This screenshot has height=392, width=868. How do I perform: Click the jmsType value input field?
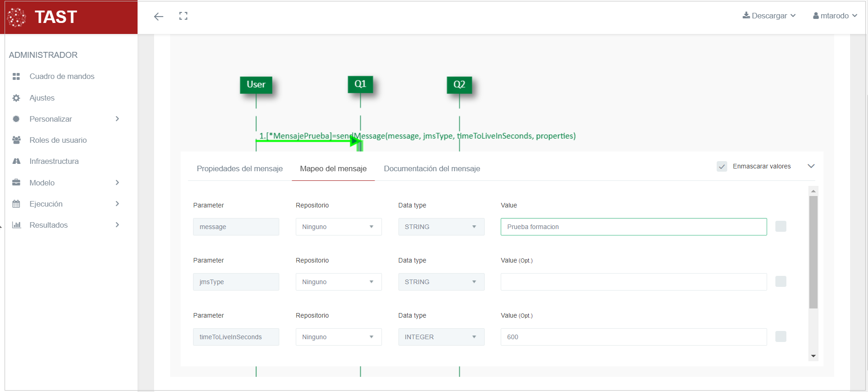[x=633, y=282]
